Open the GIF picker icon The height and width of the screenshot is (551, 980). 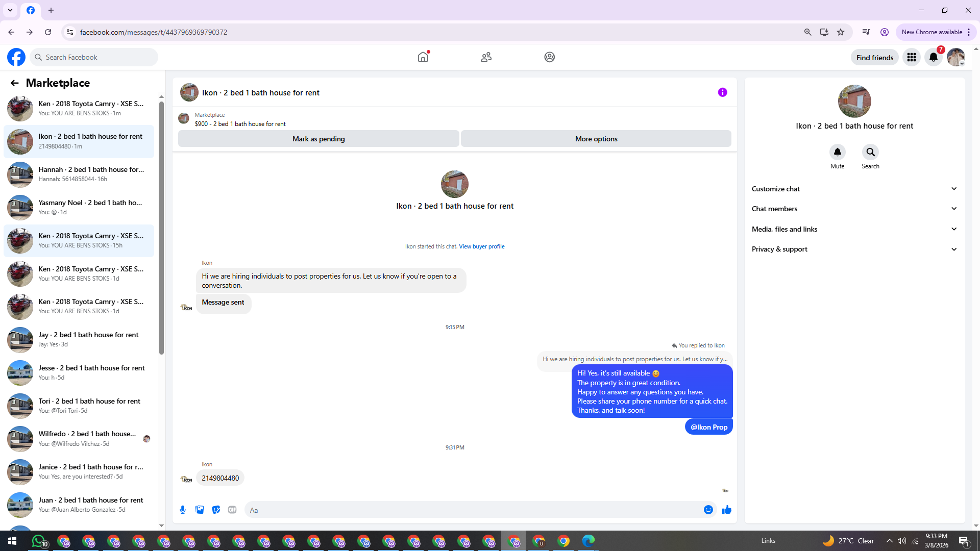click(x=232, y=510)
